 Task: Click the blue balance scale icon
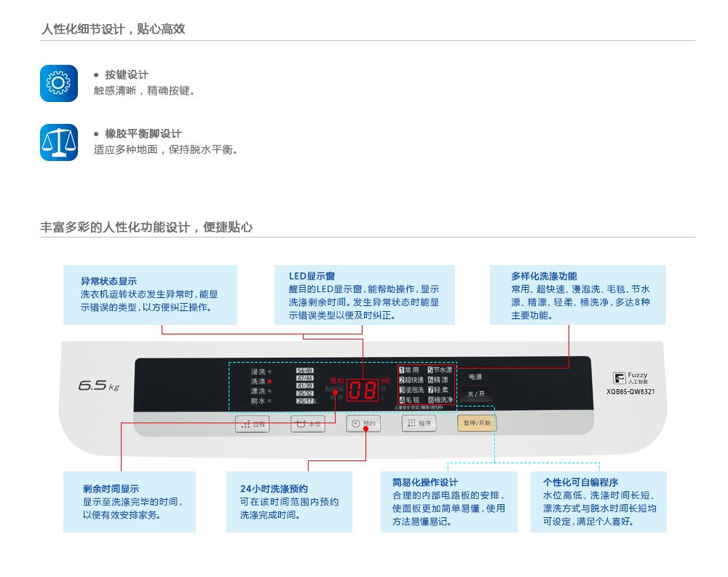tap(58, 142)
